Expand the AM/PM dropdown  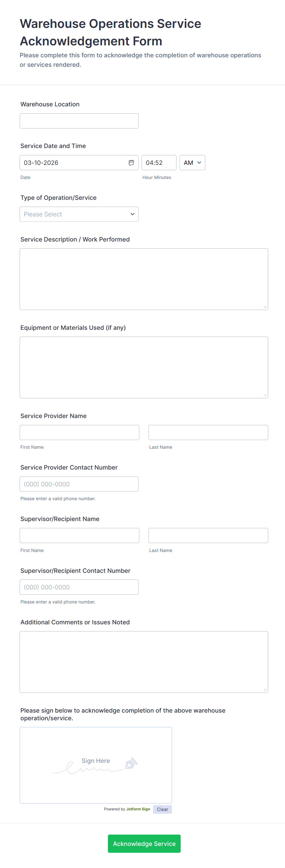pos(192,163)
